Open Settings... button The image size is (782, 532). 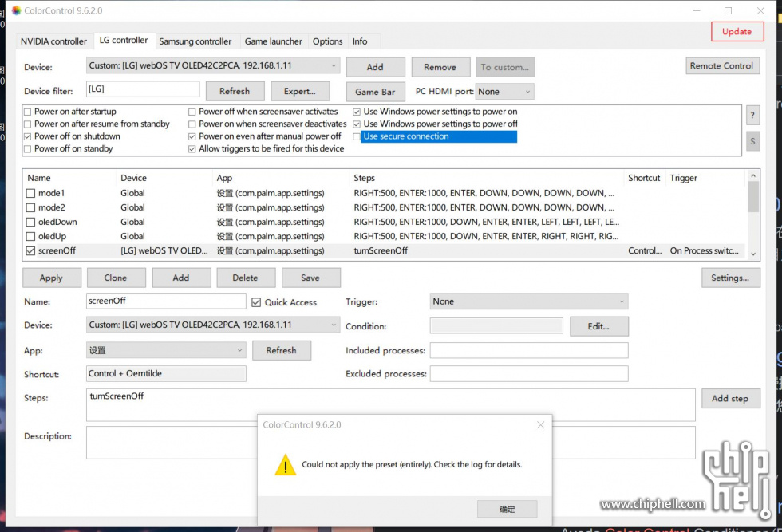(731, 278)
